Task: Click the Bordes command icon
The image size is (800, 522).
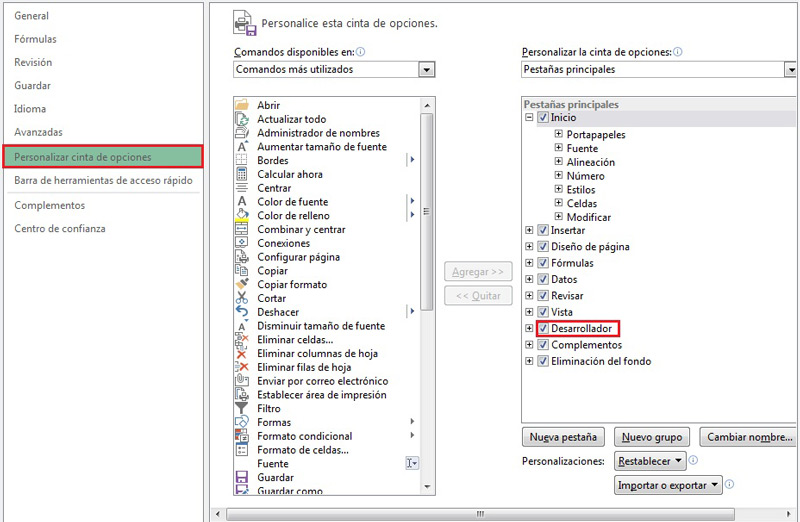Action: tap(242, 160)
